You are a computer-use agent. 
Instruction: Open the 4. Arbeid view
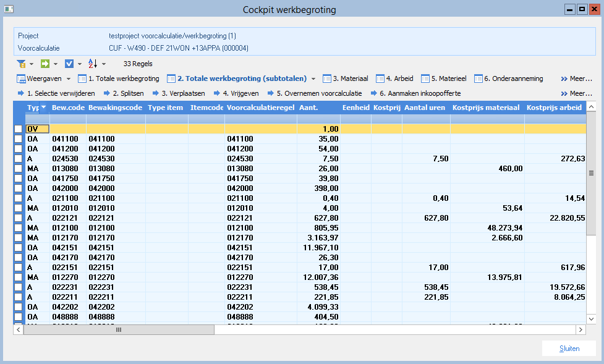tap(399, 78)
